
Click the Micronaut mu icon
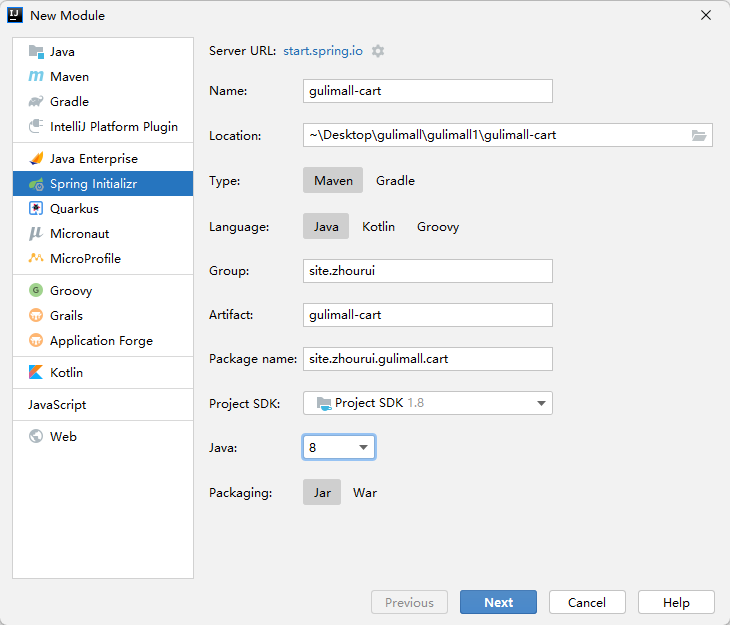36,233
